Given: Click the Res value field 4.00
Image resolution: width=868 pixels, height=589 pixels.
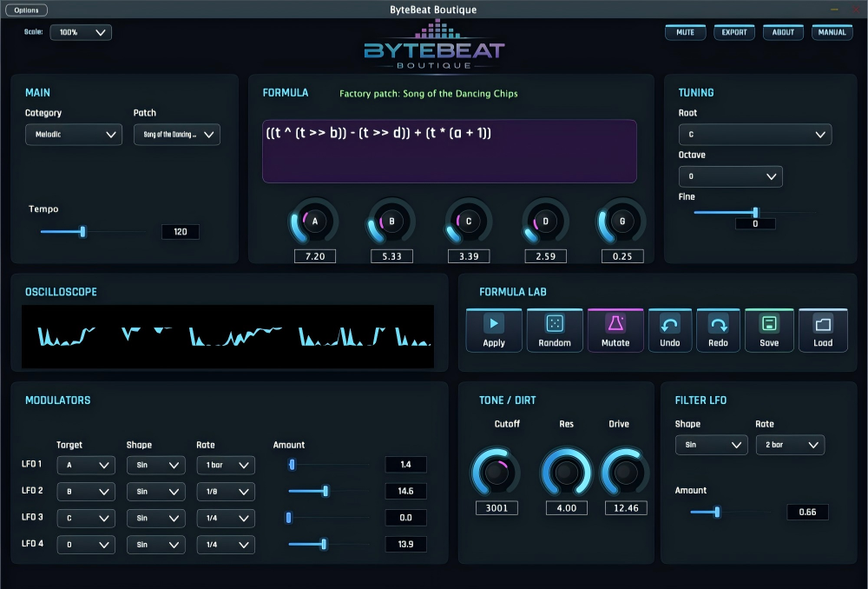Looking at the screenshot, I should [x=566, y=508].
